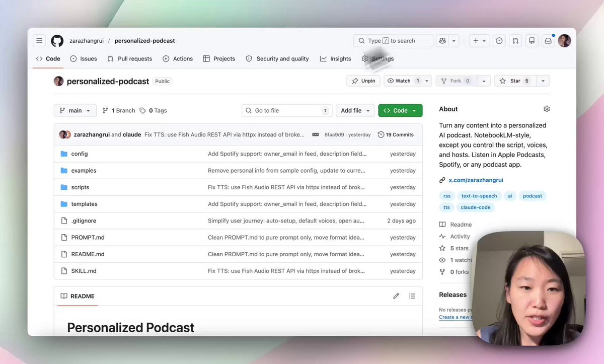Image resolution: width=604 pixels, height=364 pixels.
Task: View the 0 Tags link
Action: click(153, 111)
